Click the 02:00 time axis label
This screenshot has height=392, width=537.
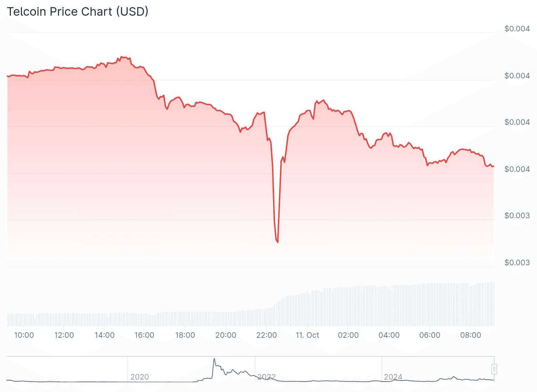(x=348, y=335)
